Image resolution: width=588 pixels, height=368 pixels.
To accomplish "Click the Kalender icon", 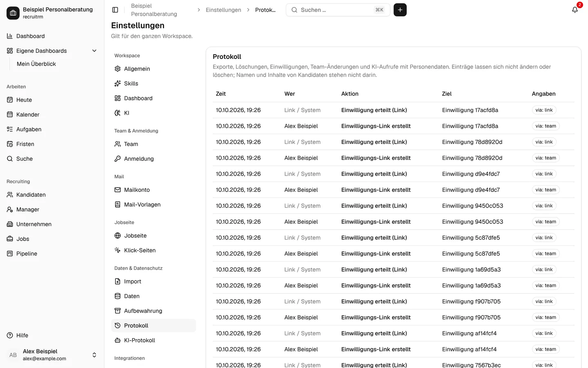I will [x=10, y=114].
